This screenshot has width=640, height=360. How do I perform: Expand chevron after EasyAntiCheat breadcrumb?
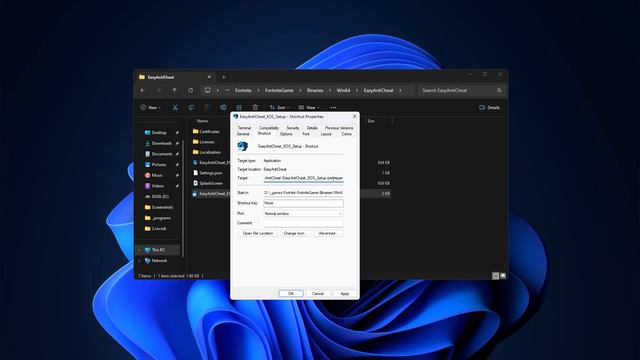400,91
